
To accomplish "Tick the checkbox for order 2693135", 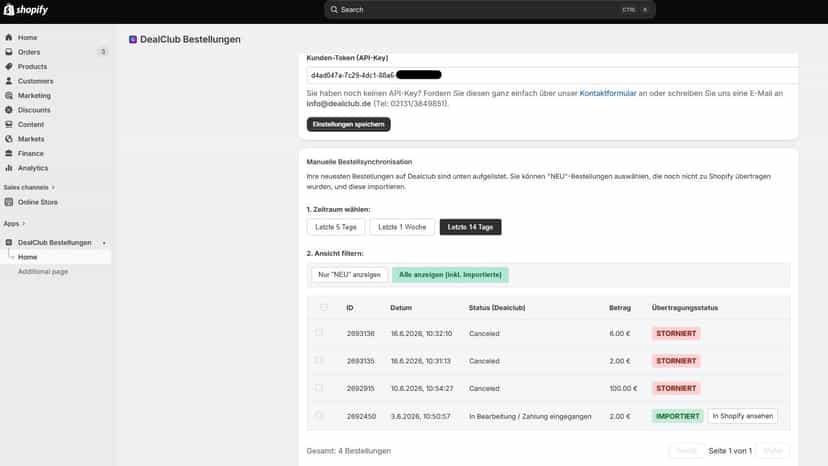I will click(318, 360).
